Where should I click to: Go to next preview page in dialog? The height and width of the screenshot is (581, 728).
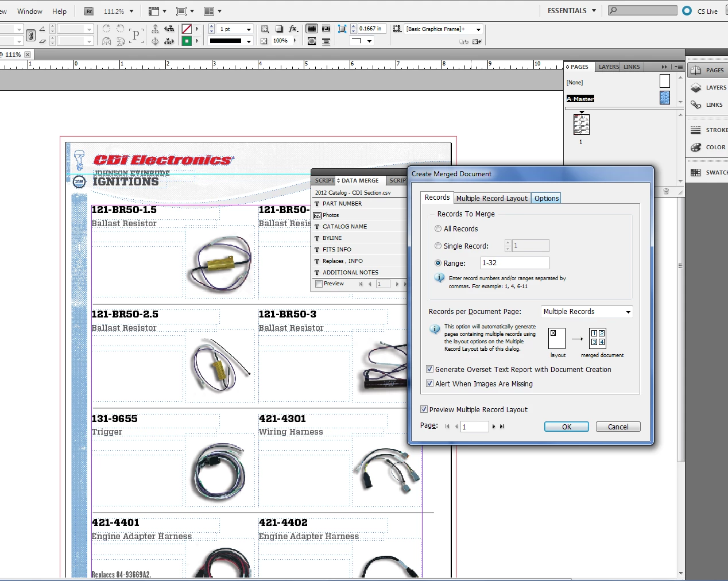[x=494, y=427]
